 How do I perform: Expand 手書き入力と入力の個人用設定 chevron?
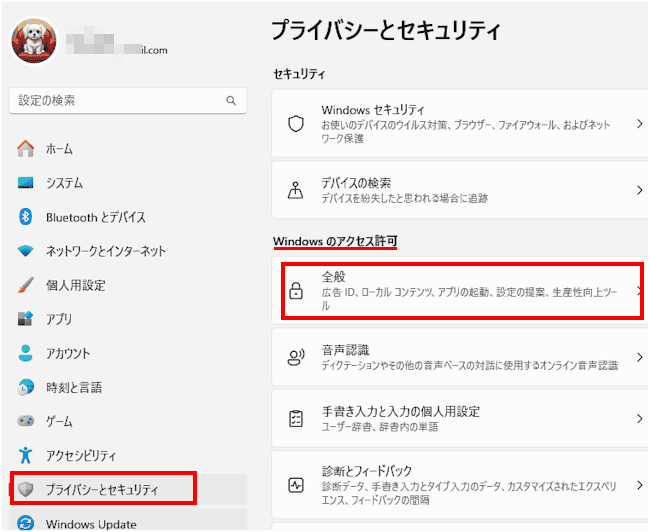[640, 418]
